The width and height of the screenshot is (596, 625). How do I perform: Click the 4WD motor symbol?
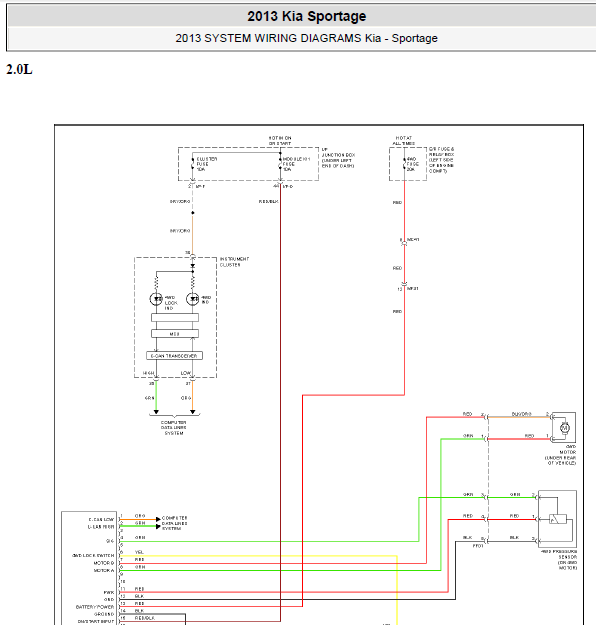point(564,428)
